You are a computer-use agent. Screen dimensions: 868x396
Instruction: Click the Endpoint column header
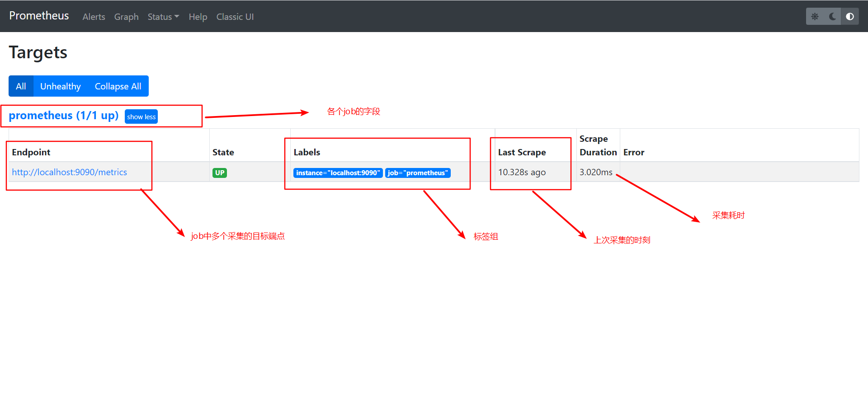(31, 152)
